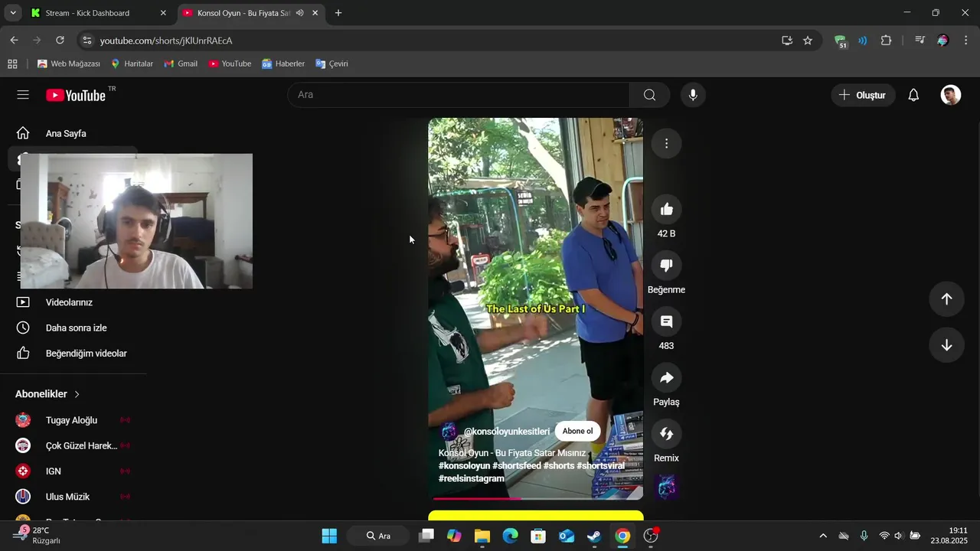Open the YouTube hamburger guide menu
Viewport: 980px width, 551px height.
[x=23, y=95]
